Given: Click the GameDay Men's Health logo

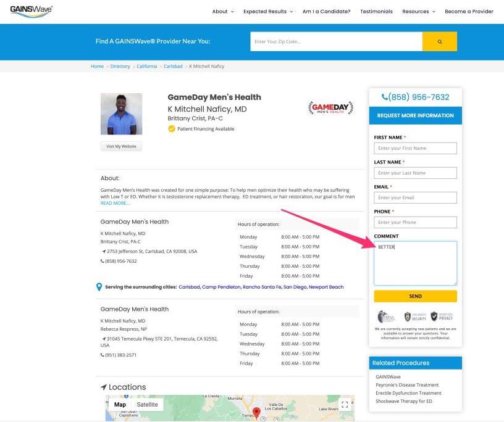Looking at the screenshot, I should [x=331, y=107].
